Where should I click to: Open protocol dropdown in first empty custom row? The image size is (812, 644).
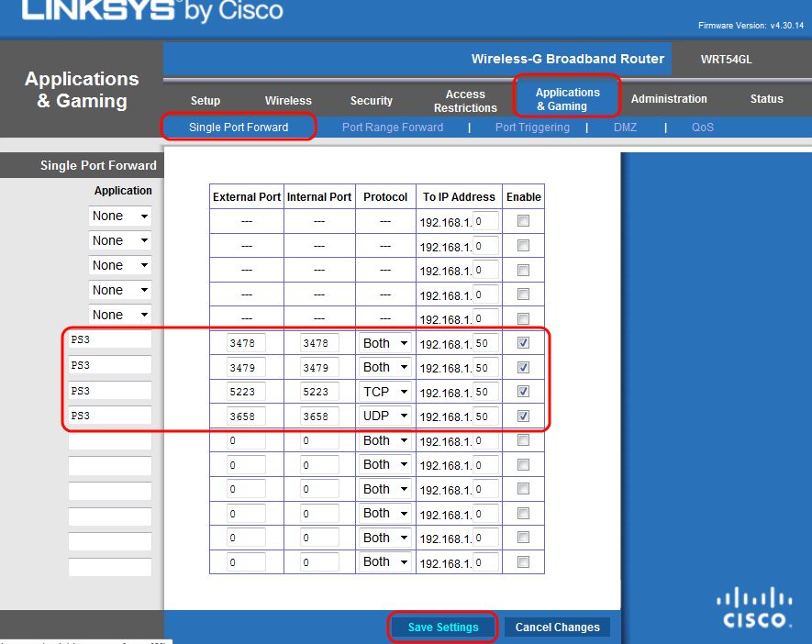point(384,440)
